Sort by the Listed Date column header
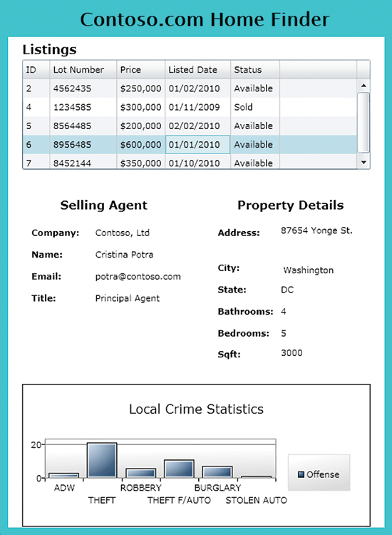This screenshot has width=392, height=535. coord(197,70)
